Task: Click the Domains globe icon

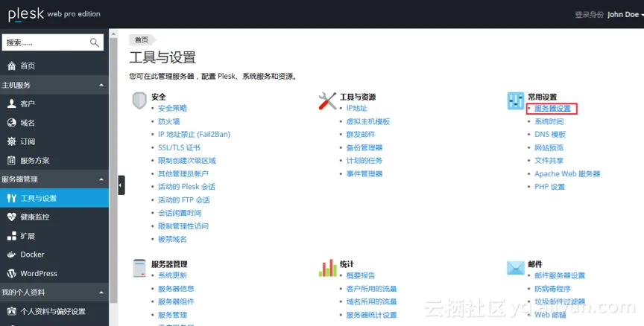Action: 11,123
